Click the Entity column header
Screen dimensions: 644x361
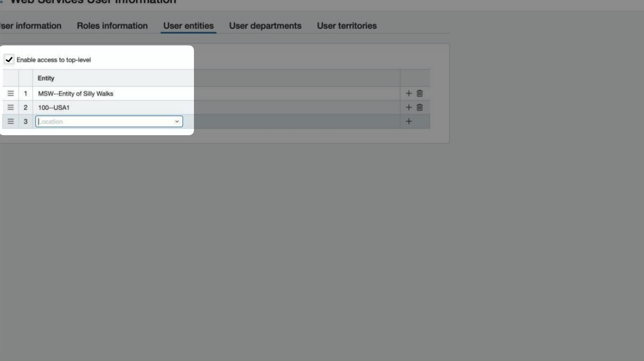pos(46,78)
